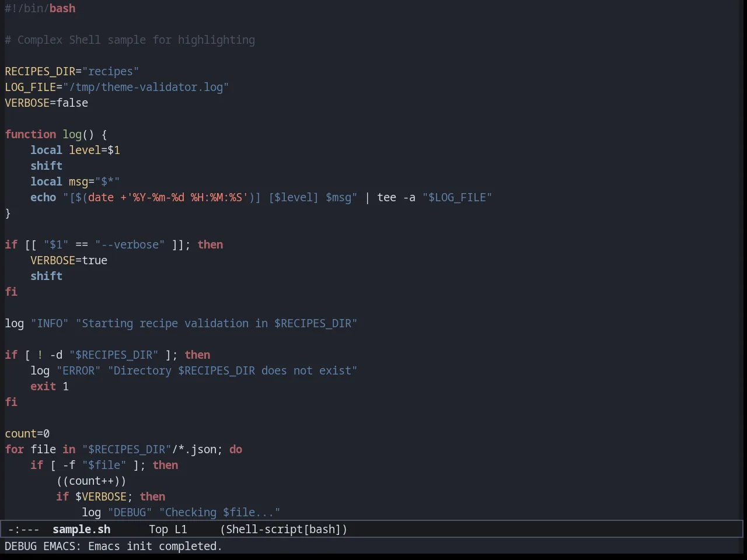Click the sample.sh buffer name in mode line
Image resolution: width=747 pixels, height=560 pixels.
click(x=81, y=529)
